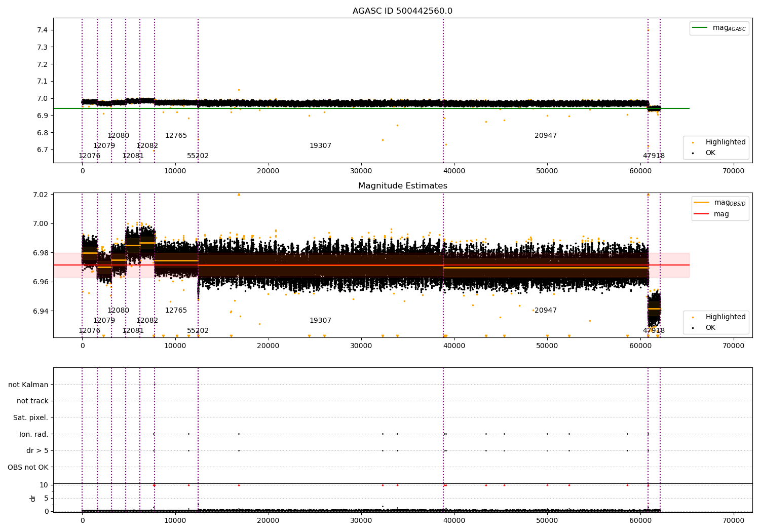Click the 70000 x-axis tick in bottom plot
The image size is (760, 532).
coord(733,521)
